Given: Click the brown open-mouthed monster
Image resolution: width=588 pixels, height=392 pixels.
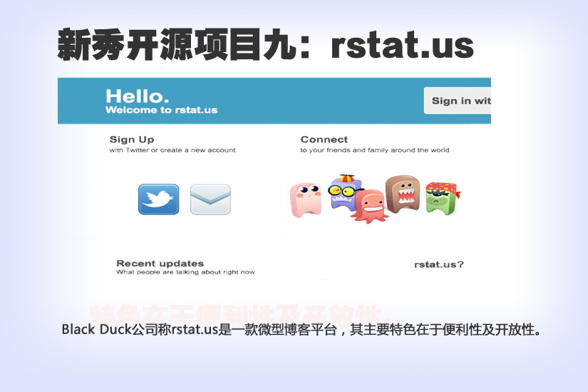Looking at the screenshot, I should coord(403,194).
